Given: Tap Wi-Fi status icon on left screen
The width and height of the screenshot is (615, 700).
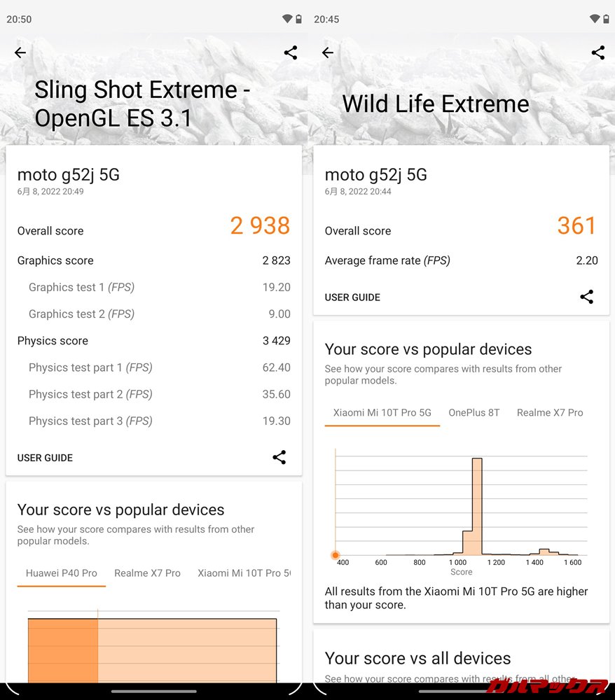Looking at the screenshot, I should [287, 19].
